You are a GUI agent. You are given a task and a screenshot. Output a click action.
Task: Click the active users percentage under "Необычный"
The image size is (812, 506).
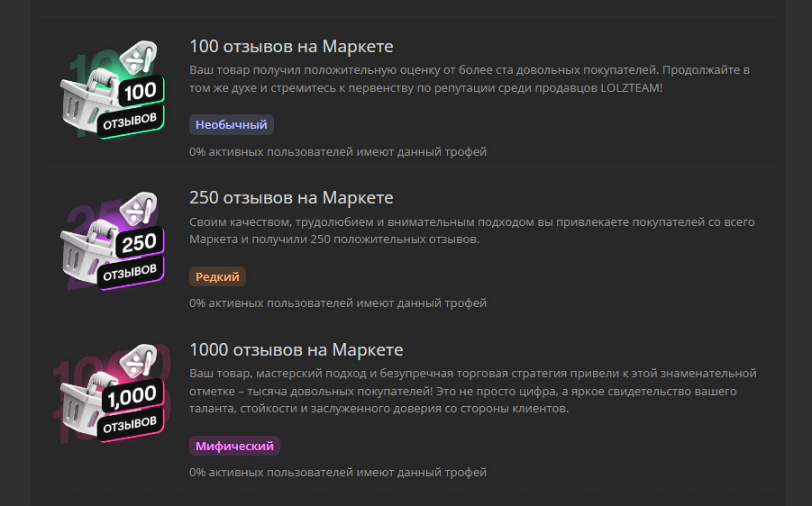338,152
